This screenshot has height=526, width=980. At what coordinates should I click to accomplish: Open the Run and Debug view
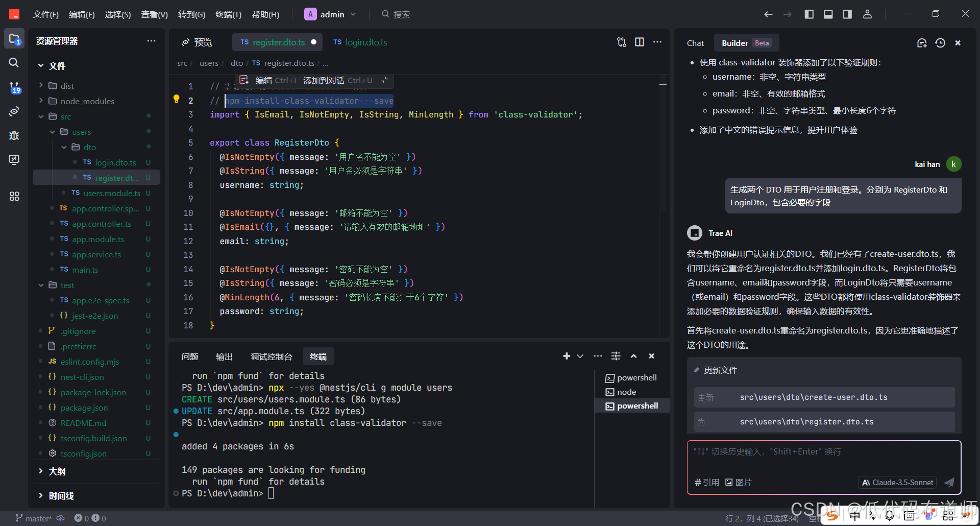coord(14,135)
